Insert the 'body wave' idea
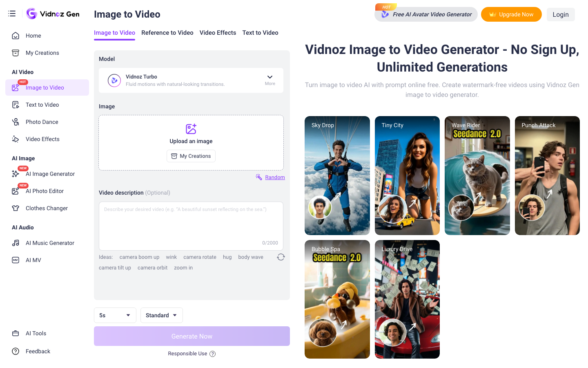Screen dimensions: 588x368 coord(251,257)
